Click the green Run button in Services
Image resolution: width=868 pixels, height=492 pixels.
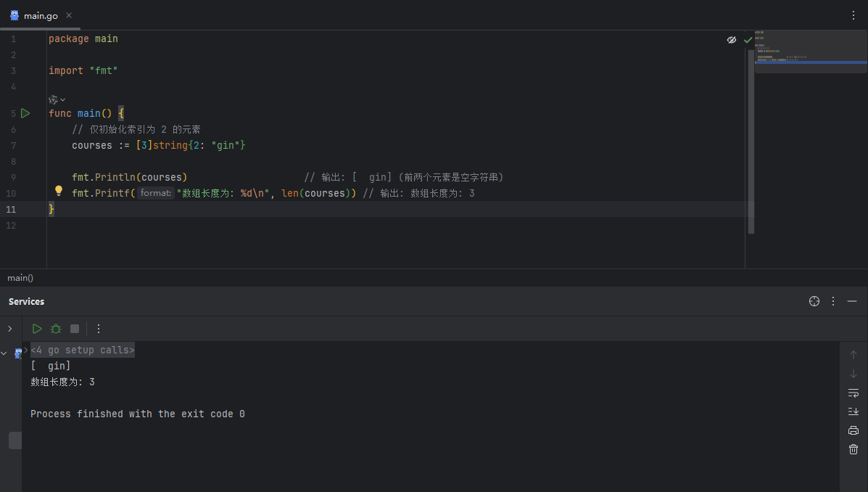(37, 329)
